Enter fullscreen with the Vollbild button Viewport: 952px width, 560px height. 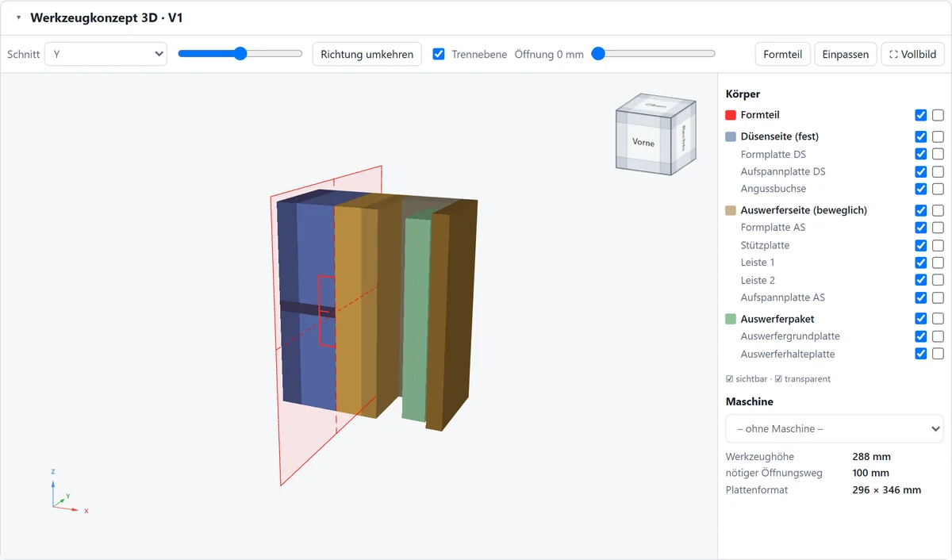912,54
